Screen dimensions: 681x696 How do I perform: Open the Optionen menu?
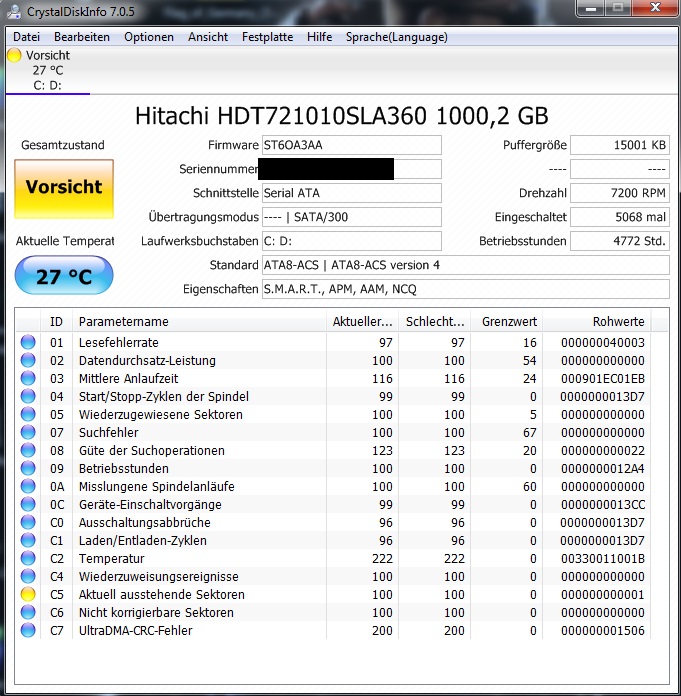coord(149,37)
